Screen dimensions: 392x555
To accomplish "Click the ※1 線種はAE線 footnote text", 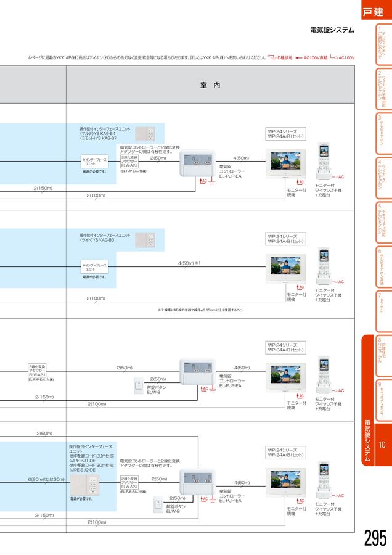I will coord(200,310).
